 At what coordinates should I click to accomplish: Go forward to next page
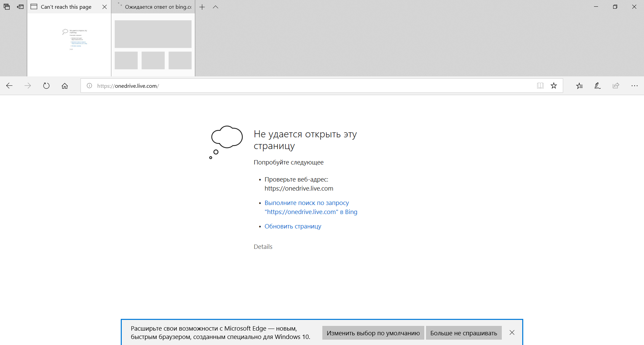(28, 86)
